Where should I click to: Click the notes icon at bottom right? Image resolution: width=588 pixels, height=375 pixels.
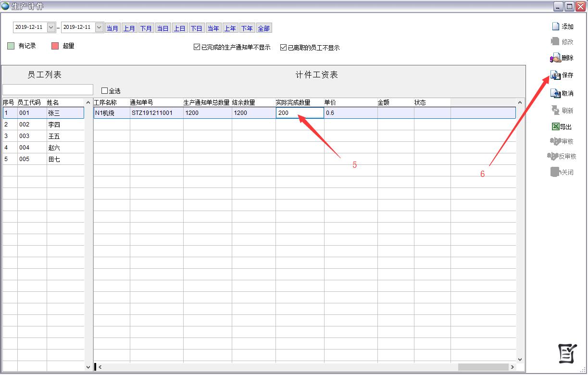coord(567,354)
